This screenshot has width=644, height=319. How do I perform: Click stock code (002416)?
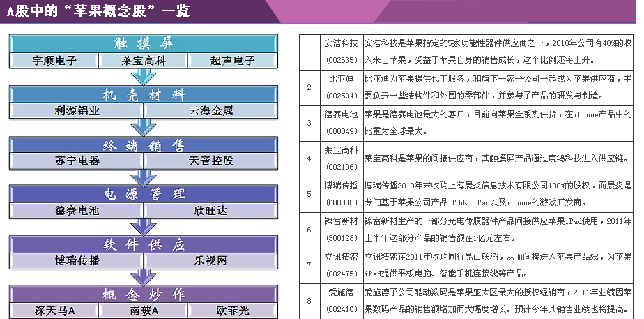(x=342, y=309)
